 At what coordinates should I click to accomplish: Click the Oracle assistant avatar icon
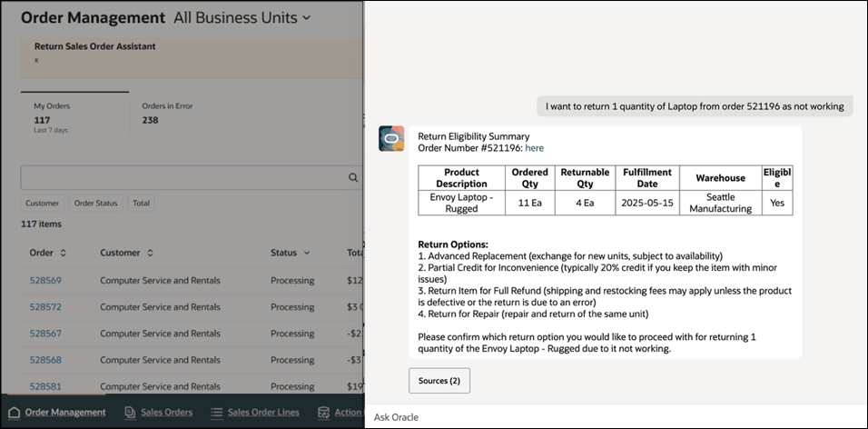coord(391,139)
